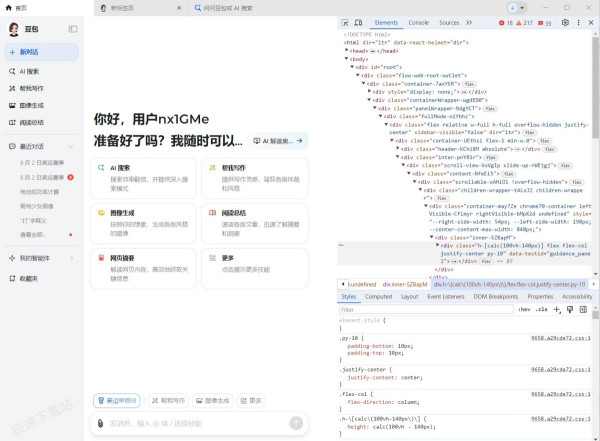Image resolution: width=600 pixels, height=441 pixels.
Task: Close the DevTools panel
Action: [591, 23]
